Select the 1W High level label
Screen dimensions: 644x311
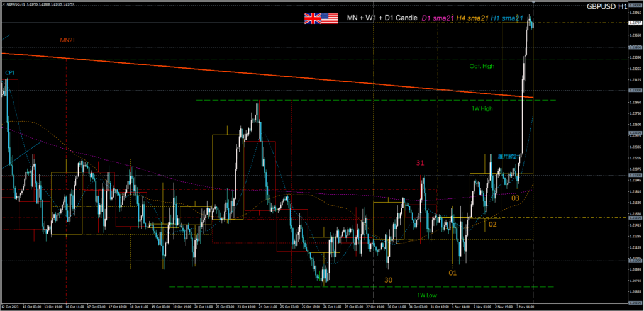point(482,108)
